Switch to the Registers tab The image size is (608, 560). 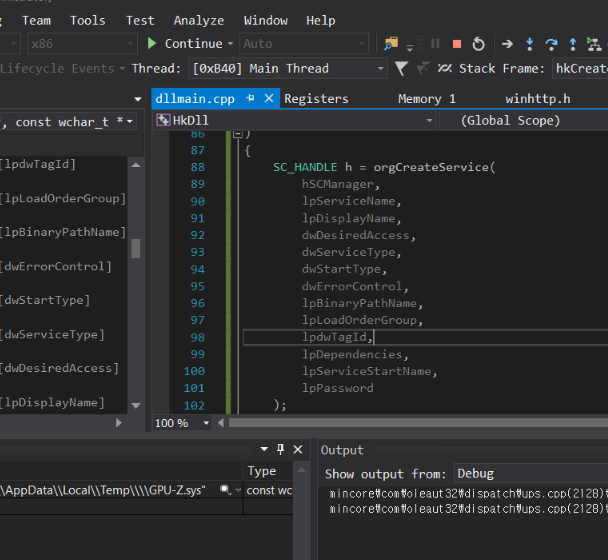316,98
